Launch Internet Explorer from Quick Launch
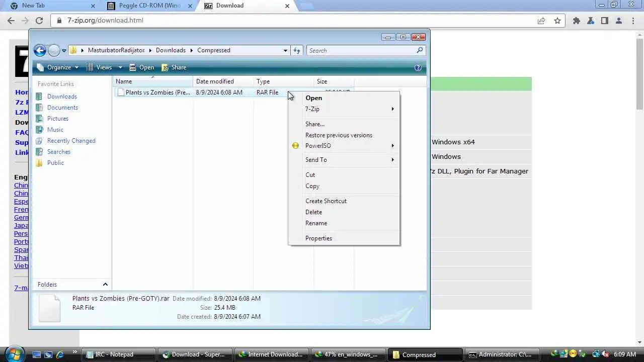644x362 pixels. click(60, 354)
